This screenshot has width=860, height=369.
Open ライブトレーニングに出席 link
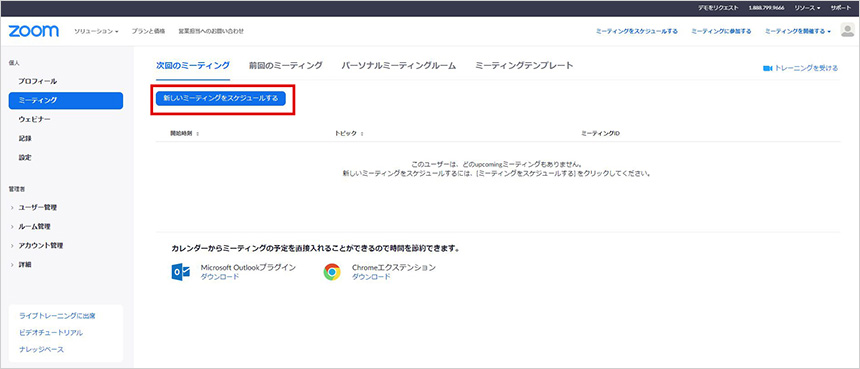(x=58, y=316)
